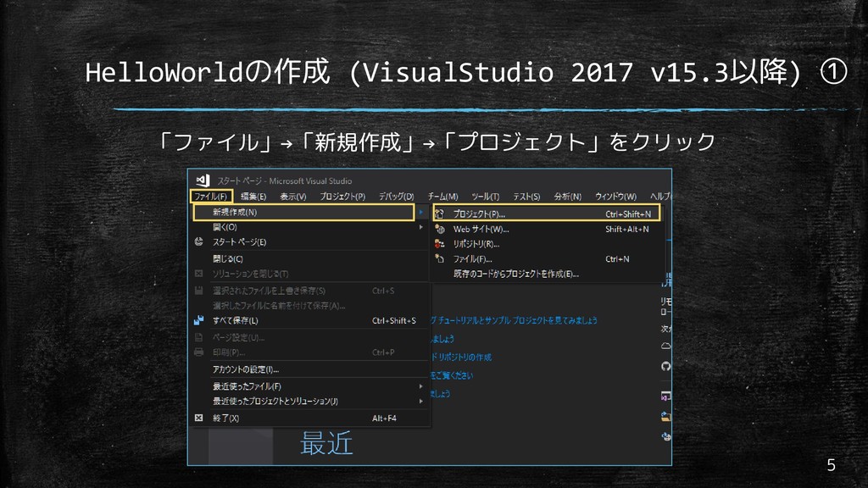Click the floppy icon beside 選択されたファイルを上書き保存(S)

[x=198, y=291]
